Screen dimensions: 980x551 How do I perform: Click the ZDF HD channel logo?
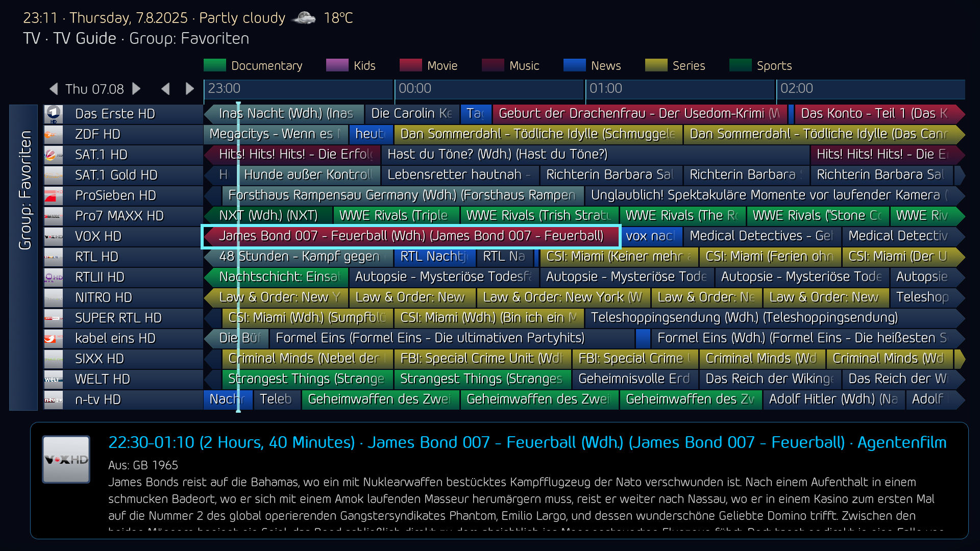click(54, 134)
